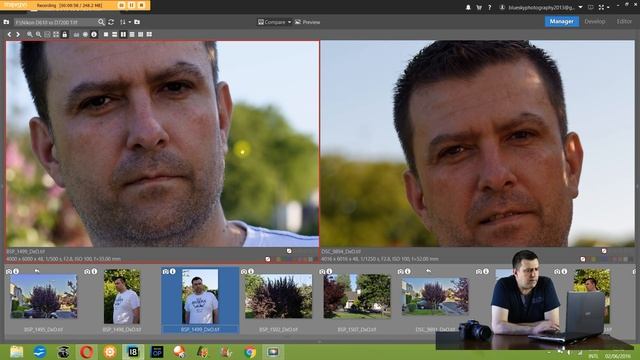The image size is (640, 360).
Task: Click the search magnifier in path bar
Action: pos(101,22)
